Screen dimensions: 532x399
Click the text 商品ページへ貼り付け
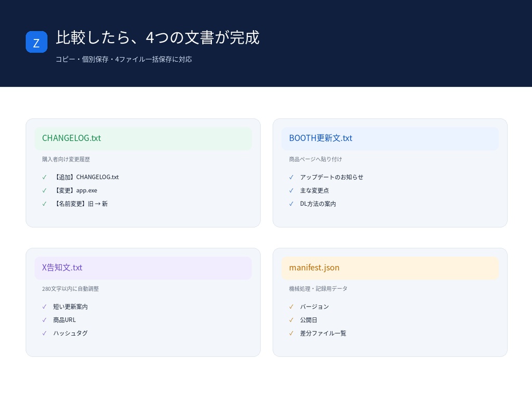[x=315, y=159]
